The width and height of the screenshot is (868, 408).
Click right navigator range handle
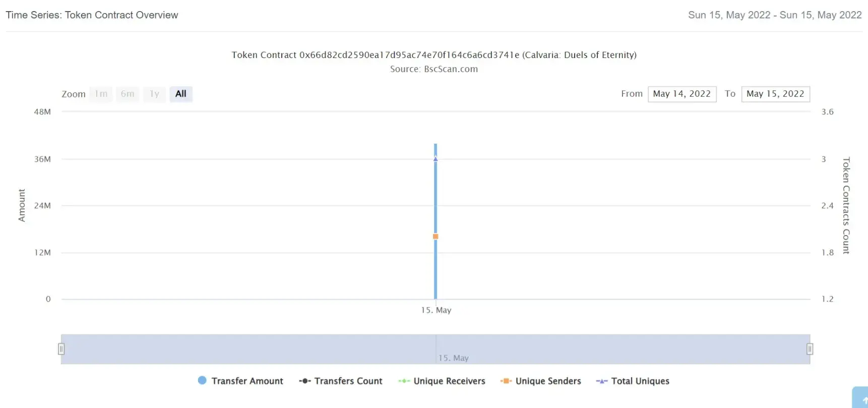[810, 349]
